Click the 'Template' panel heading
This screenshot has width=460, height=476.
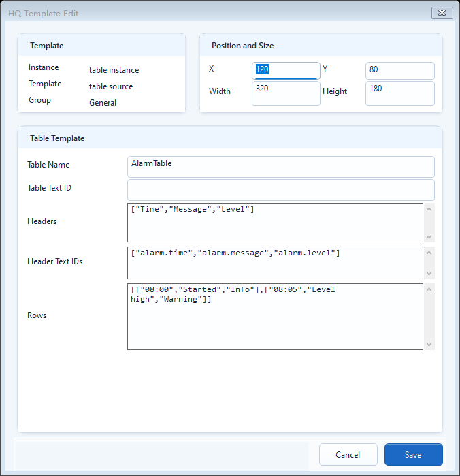coord(46,46)
